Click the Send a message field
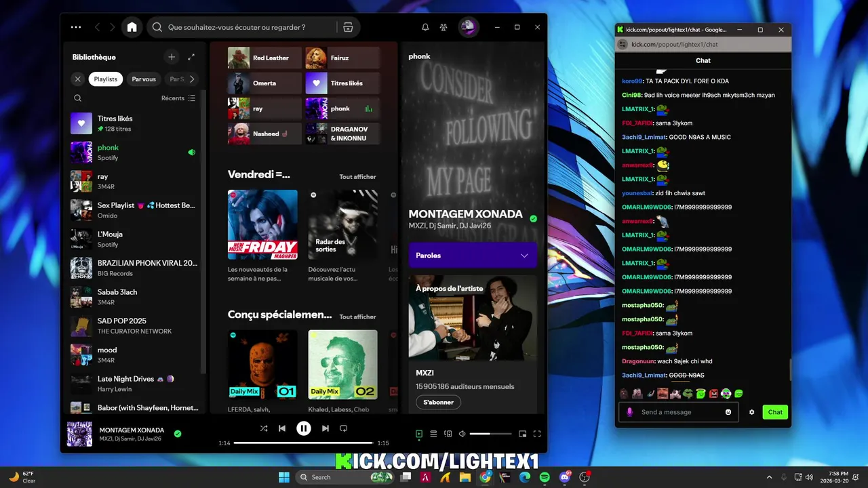868x488 pixels. [x=678, y=412]
